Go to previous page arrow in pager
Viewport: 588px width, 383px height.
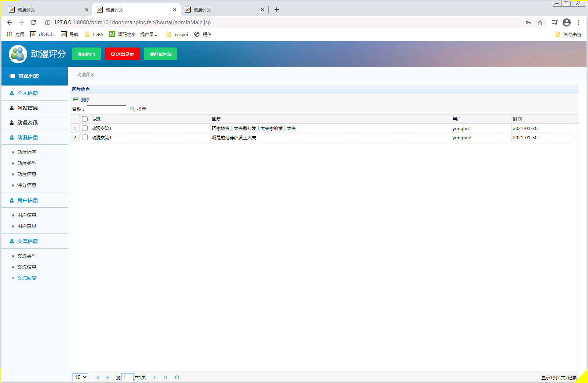[x=107, y=377]
